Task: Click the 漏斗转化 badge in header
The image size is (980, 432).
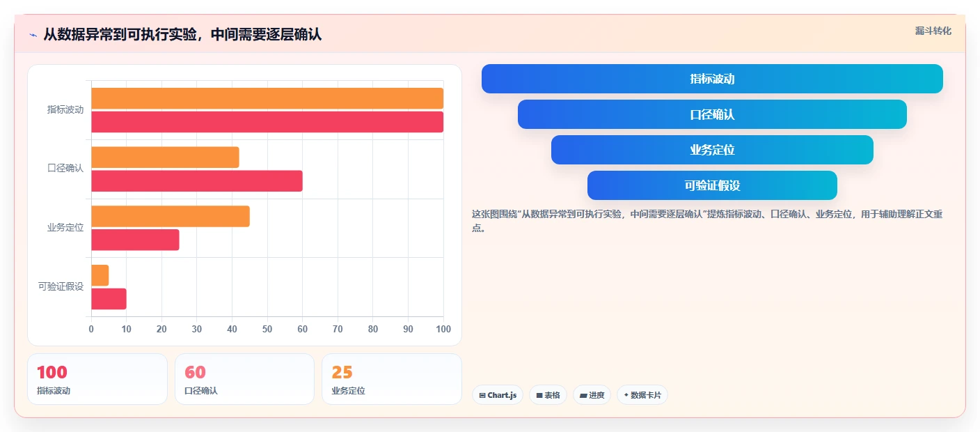Action: click(x=933, y=31)
